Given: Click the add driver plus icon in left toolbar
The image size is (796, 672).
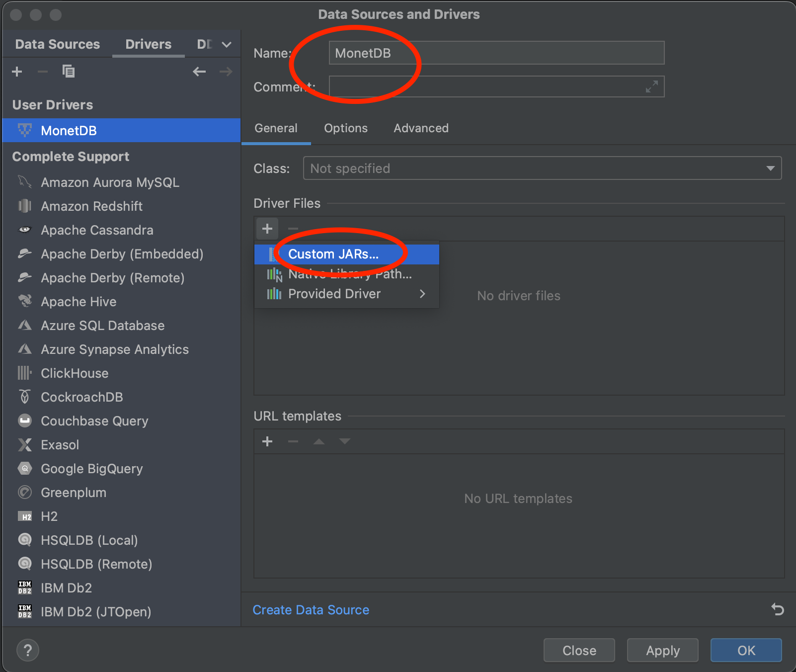Looking at the screenshot, I should click(x=17, y=72).
